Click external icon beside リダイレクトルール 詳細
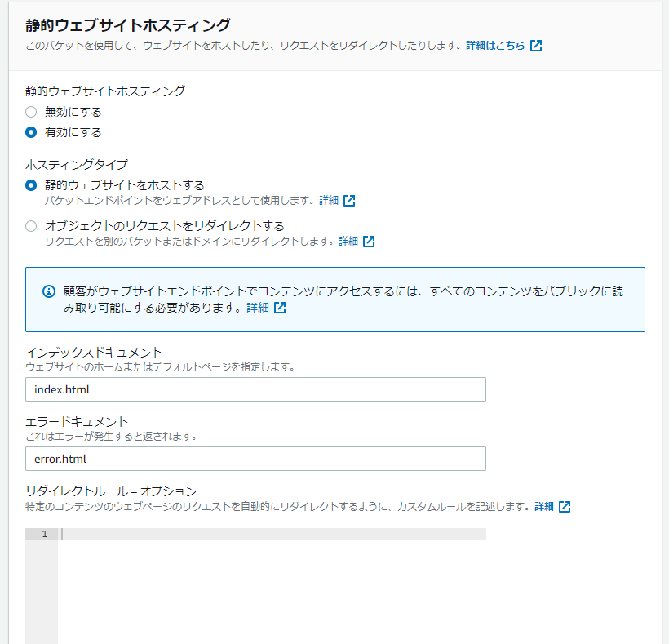This screenshot has height=644, width=669. coord(565,507)
